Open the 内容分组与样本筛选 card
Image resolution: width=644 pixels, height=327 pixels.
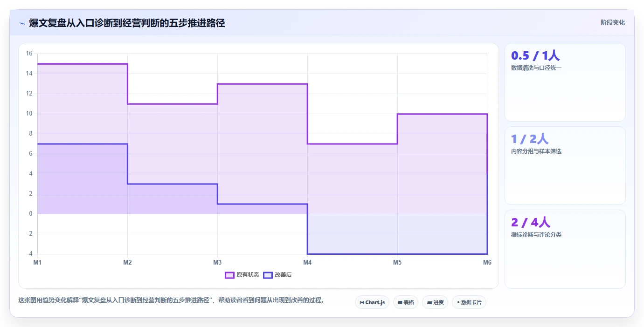tap(565, 165)
